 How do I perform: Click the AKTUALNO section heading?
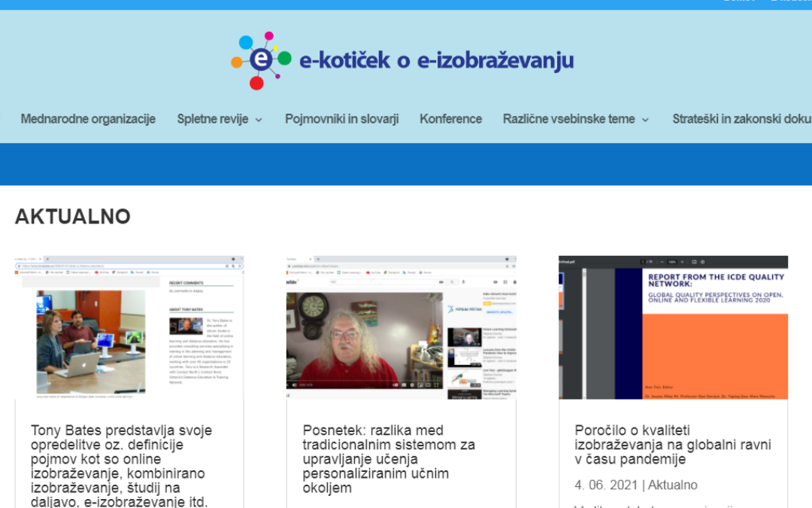tap(73, 217)
